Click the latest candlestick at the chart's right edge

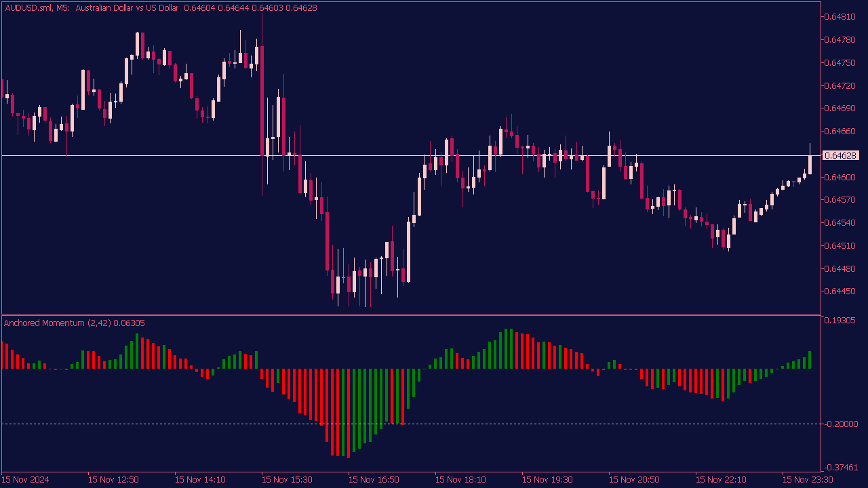810,164
